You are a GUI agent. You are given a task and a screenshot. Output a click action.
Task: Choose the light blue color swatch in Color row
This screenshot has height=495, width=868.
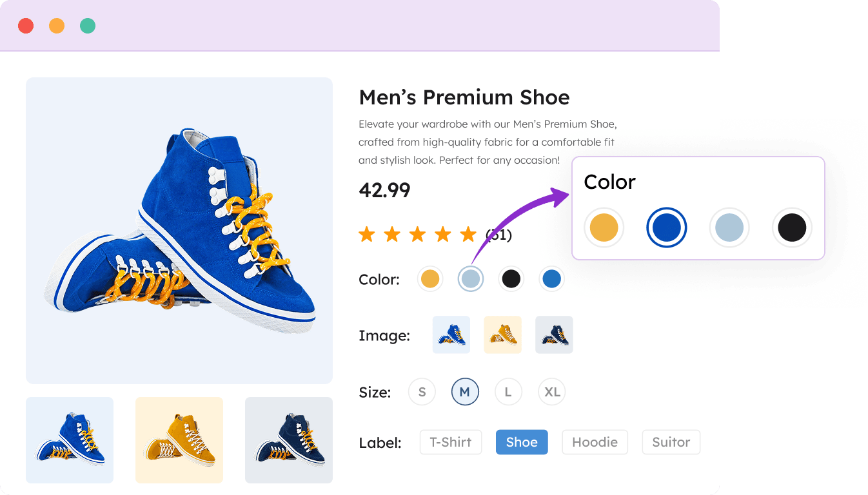pos(471,279)
